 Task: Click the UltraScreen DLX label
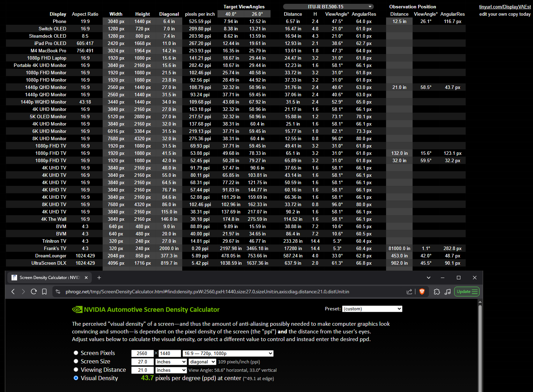[x=49, y=263]
